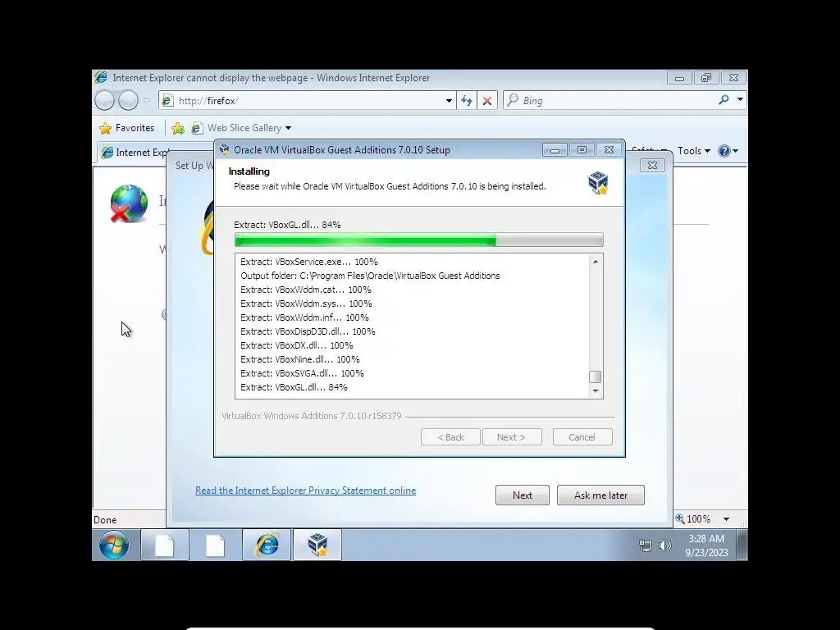The height and width of the screenshot is (630, 840).
Task: Click the Show desktop button
Action: click(x=742, y=546)
